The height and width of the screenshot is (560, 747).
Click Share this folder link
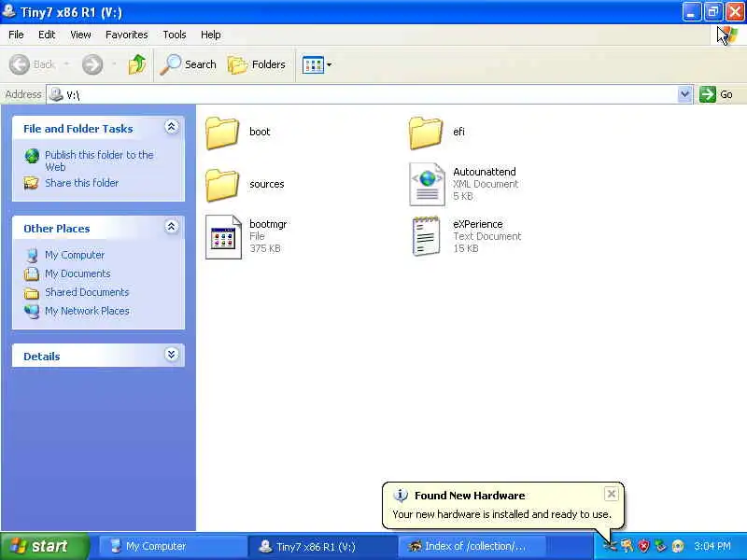tap(81, 183)
